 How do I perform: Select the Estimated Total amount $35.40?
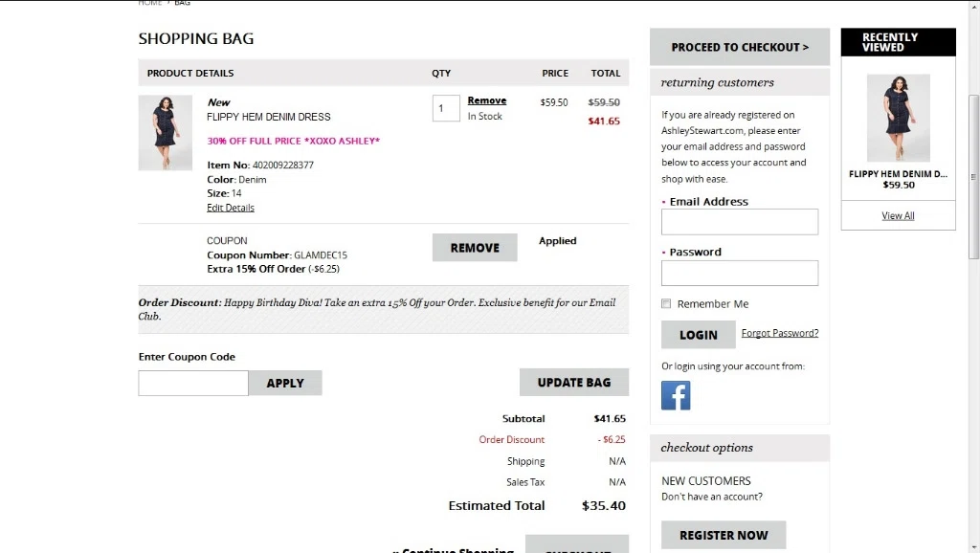point(603,505)
